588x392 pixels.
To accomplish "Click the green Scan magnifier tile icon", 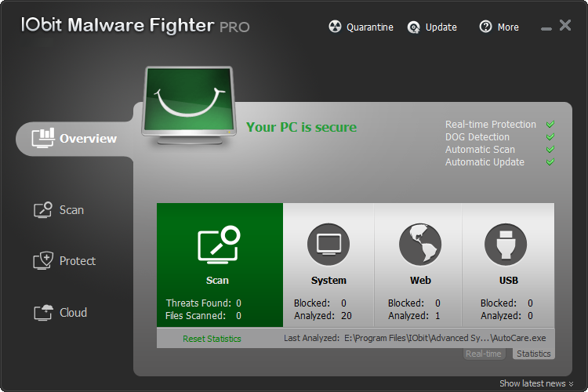I will [x=219, y=245].
